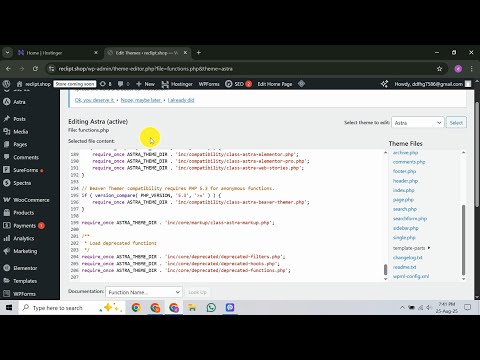Open comments.php theme file
Screen dimensions: 480x360
coord(409,162)
